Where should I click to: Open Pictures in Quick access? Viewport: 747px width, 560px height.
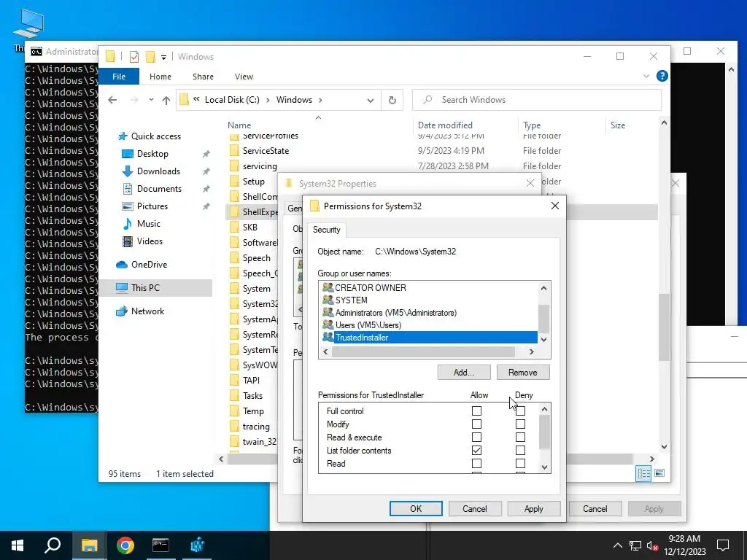(152, 206)
